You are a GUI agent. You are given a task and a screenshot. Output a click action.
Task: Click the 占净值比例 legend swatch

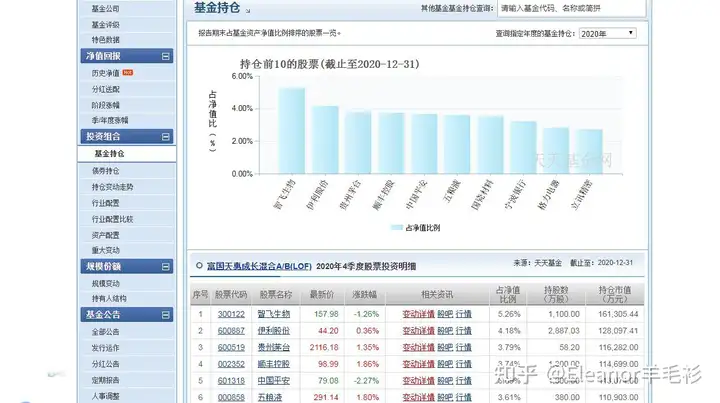pos(396,228)
